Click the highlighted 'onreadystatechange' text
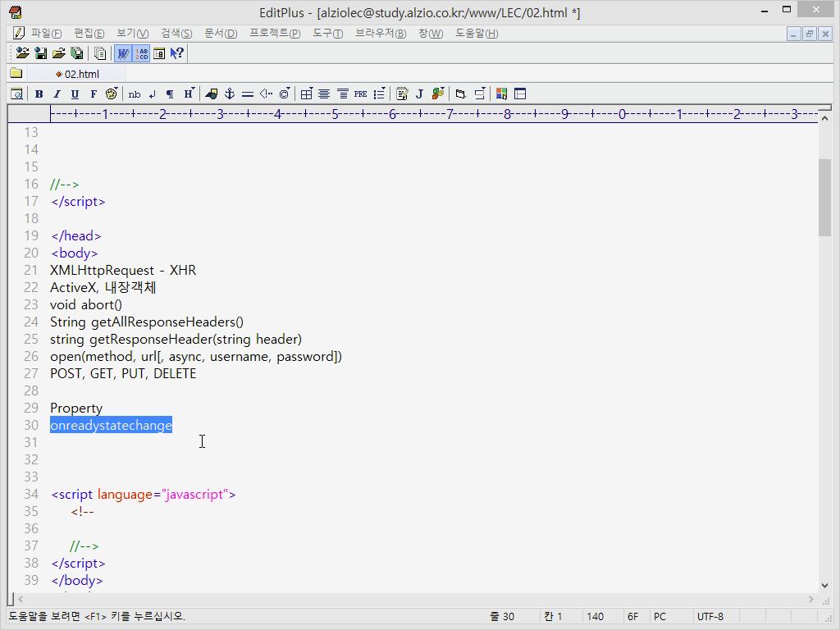 (111, 426)
